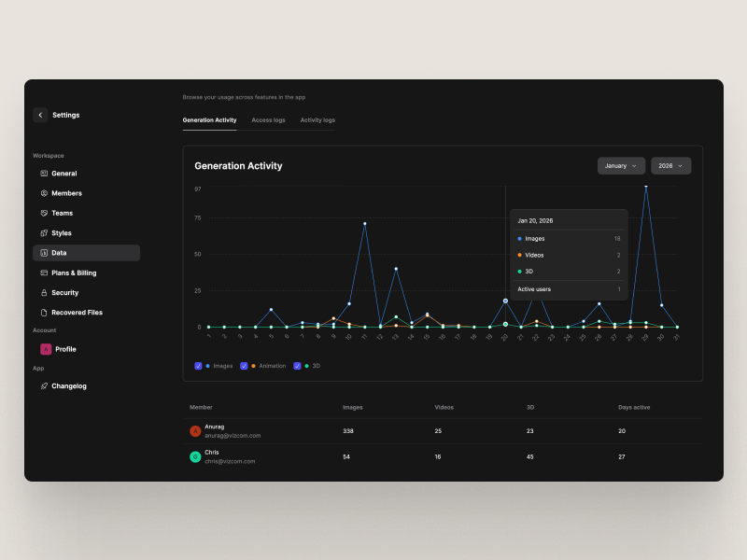Click Chris's green member avatar
The height and width of the screenshot is (560, 747).
click(x=195, y=456)
